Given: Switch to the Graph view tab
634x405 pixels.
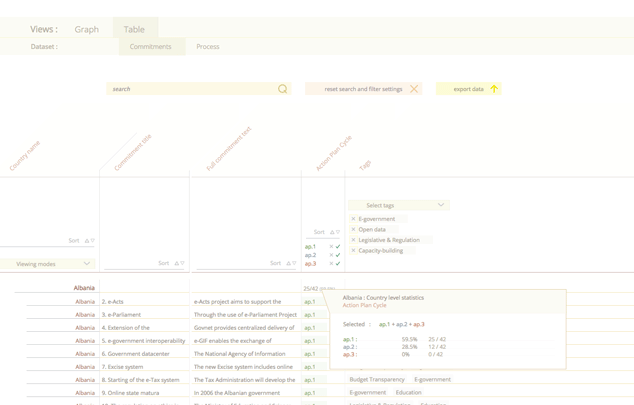Looking at the screenshot, I should [87, 29].
